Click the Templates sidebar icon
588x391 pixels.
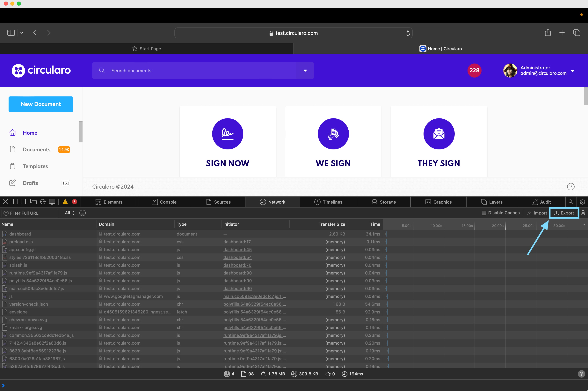pos(12,166)
